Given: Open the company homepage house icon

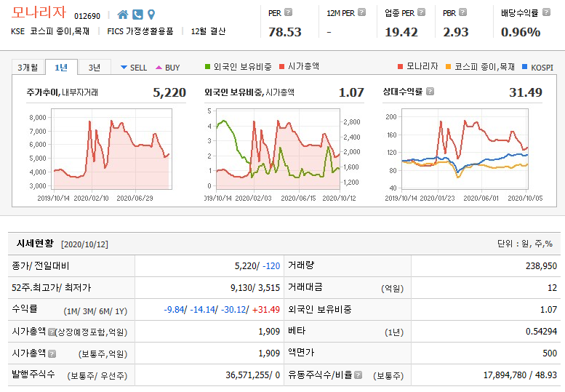Looking at the screenshot, I should coord(123,15).
